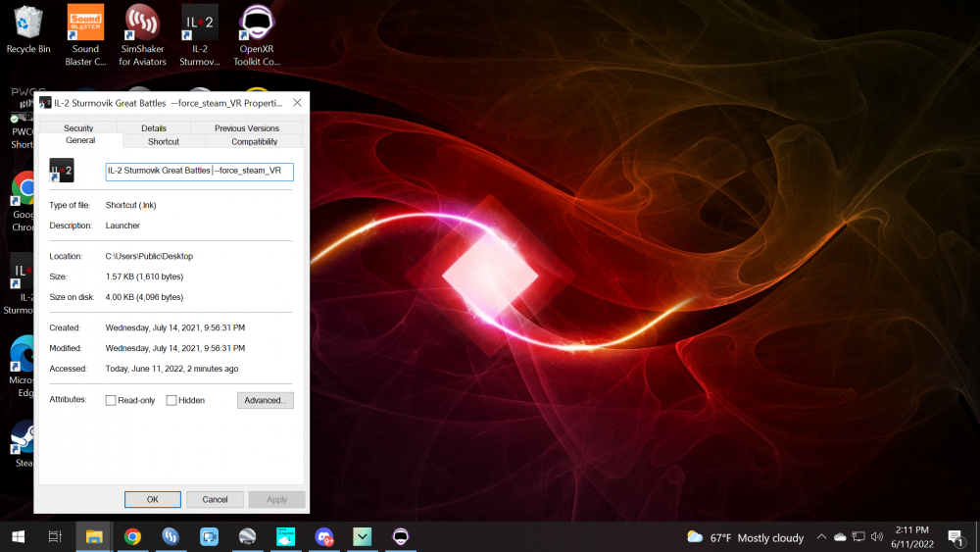This screenshot has height=552, width=980.
Task: Switch to the Shortcut tab
Action: 164,141
